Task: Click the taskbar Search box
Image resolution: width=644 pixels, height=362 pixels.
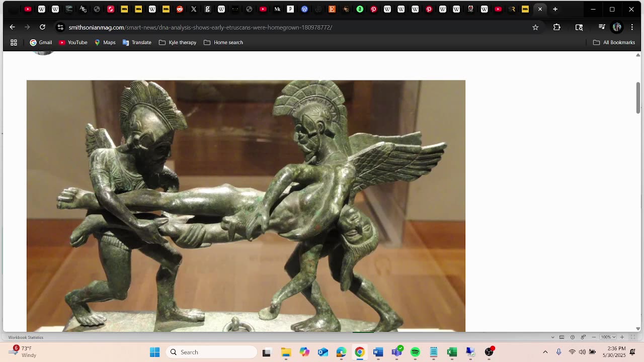Action: point(211,352)
